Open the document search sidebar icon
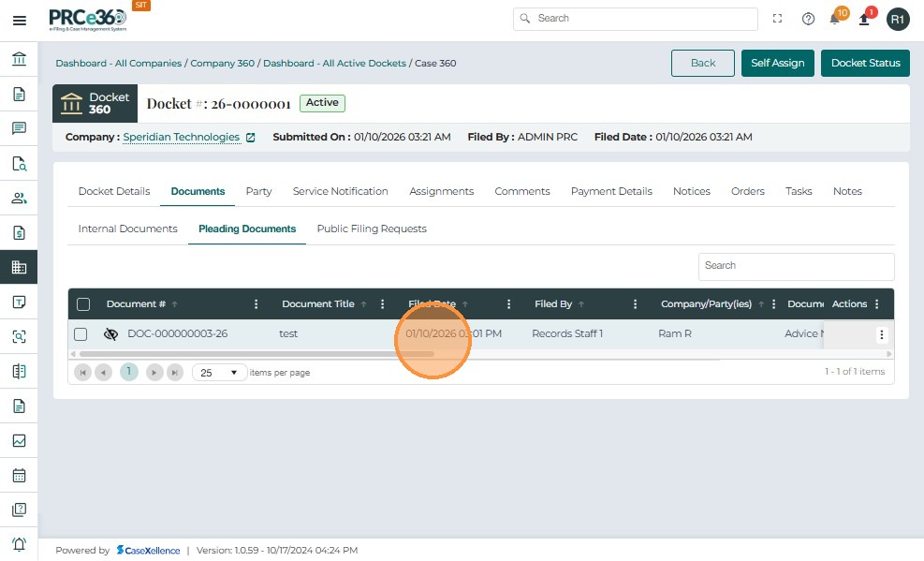The image size is (924, 561). click(19, 163)
